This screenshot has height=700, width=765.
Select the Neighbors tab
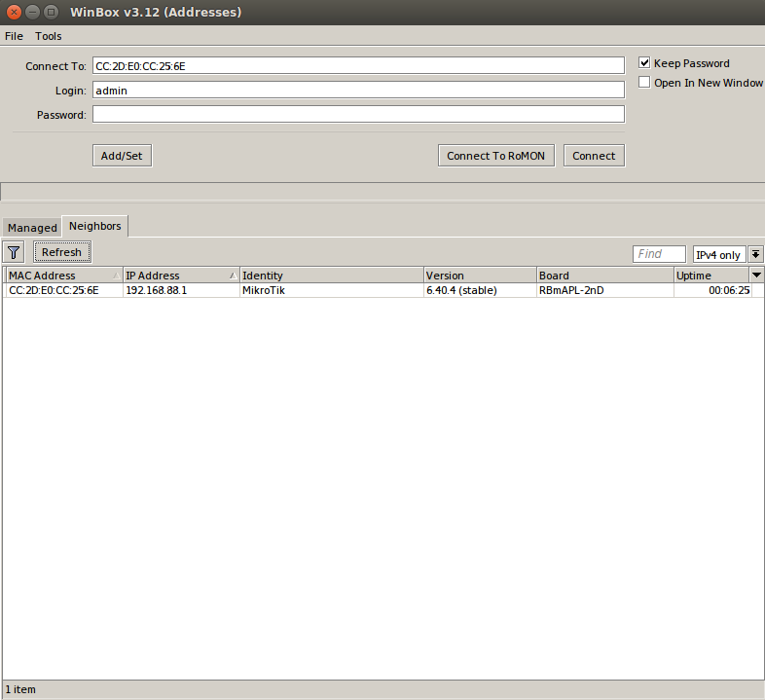click(x=95, y=226)
